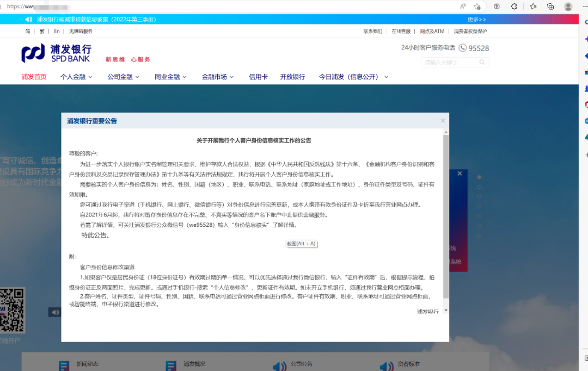
Task: Switch language to En
Action: point(57,32)
